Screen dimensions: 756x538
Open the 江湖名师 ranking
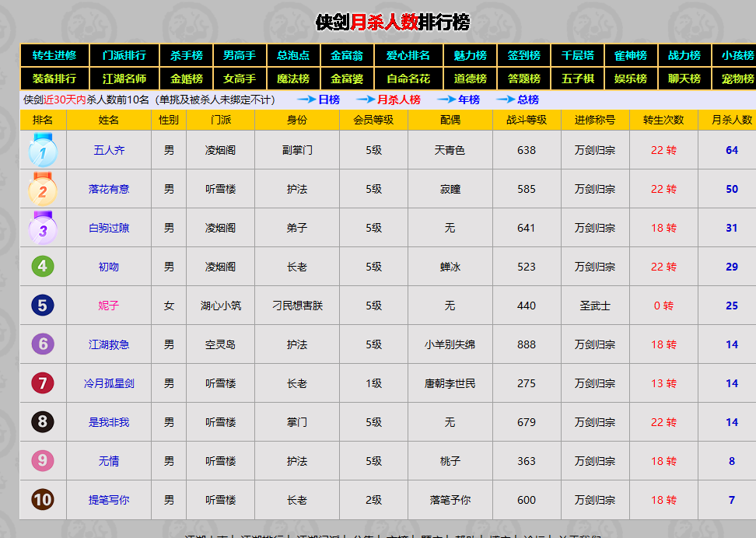click(124, 79)
